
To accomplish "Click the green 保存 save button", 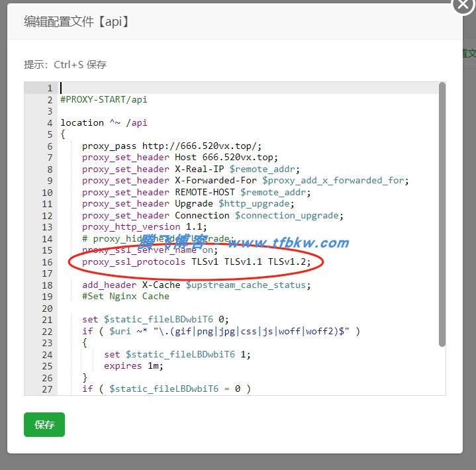I will coord(44,424).
